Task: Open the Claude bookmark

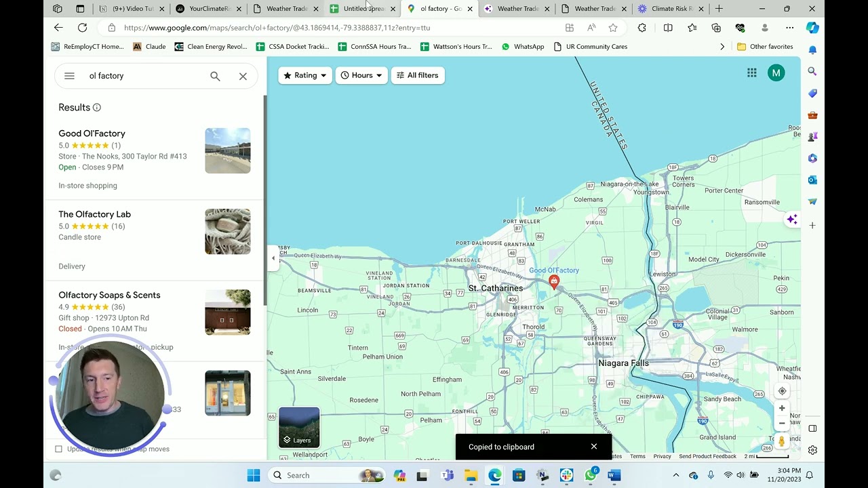Action: [x=149, y=47]
